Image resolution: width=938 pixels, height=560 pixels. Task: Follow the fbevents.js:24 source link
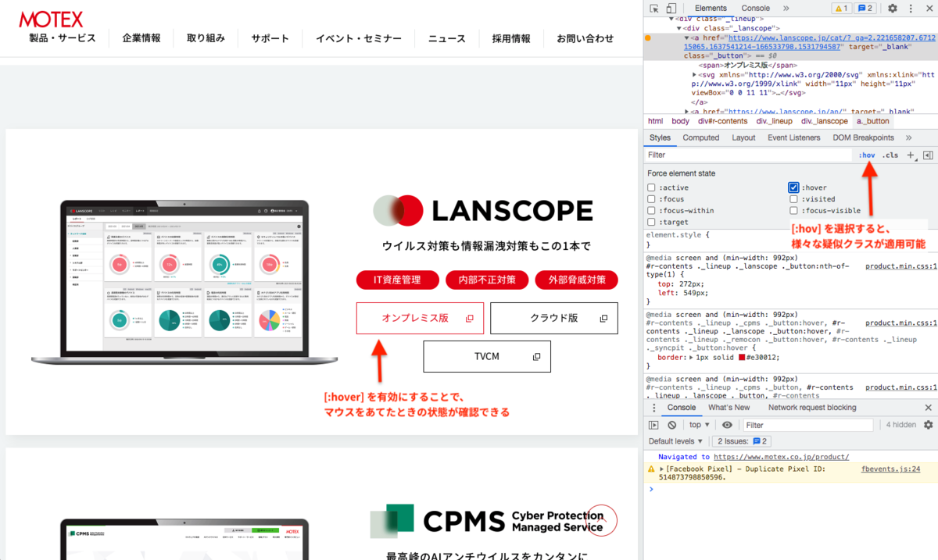[890, 469]
